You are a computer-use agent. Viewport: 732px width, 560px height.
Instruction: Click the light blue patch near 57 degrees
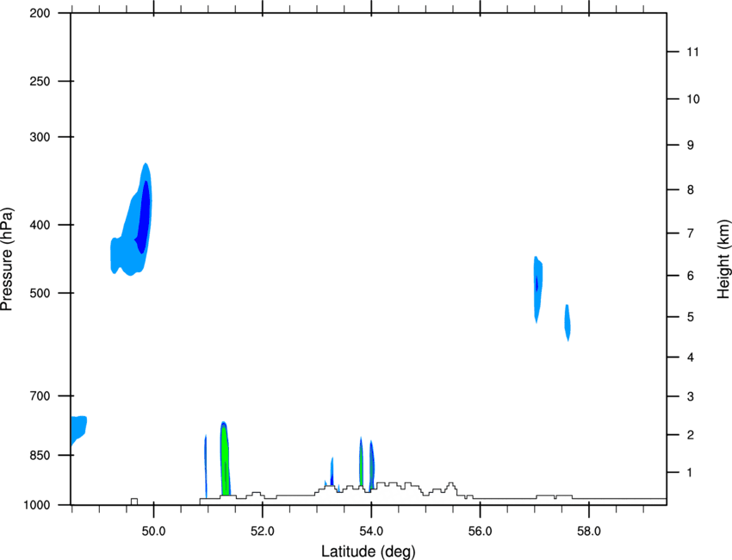pos(537,289)
